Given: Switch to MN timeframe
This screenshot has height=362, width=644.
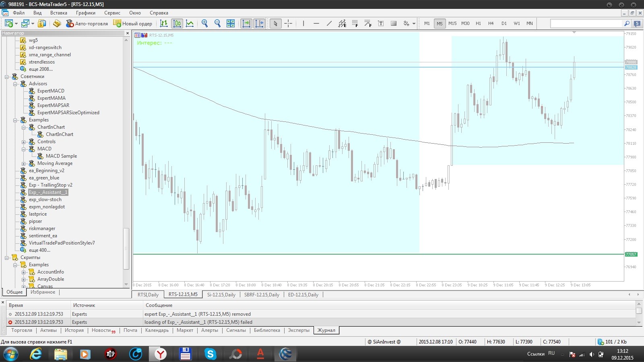Looking at the screenshot, I should click(530, 23).
